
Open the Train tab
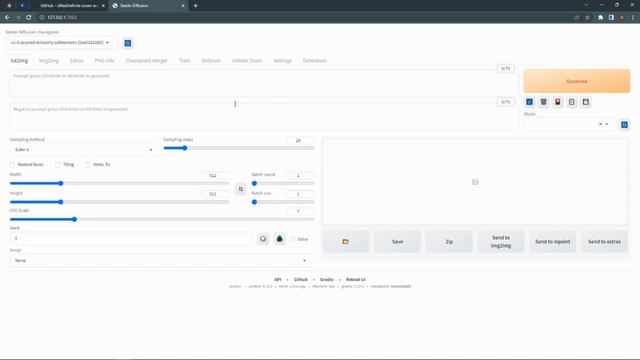click(184, 60)
